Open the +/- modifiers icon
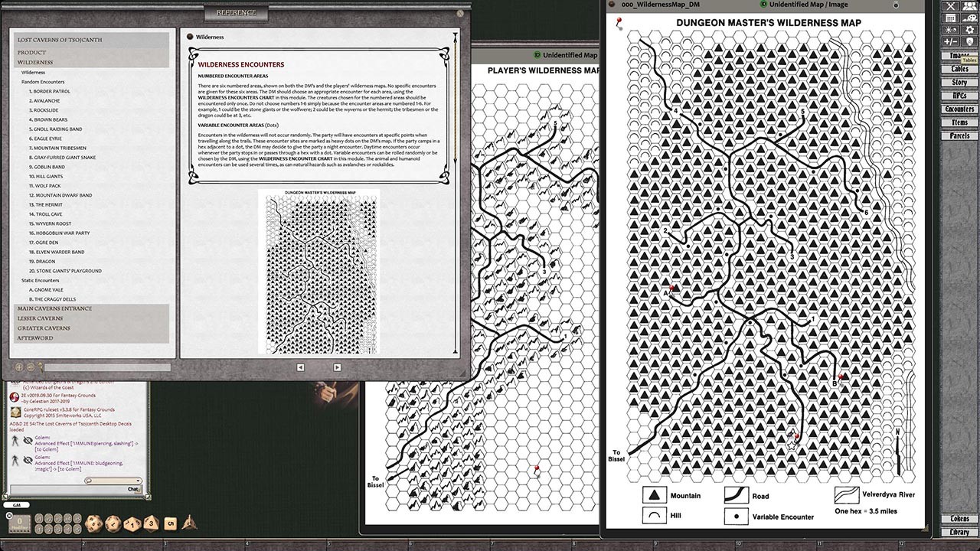 [x=951, y=40]
